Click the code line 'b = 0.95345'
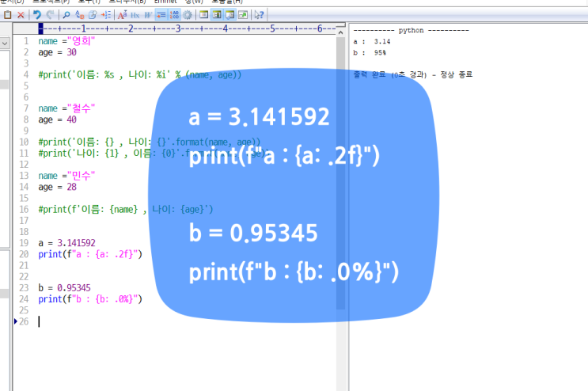This screenshot has width=588, height=391. coord(65,288)
